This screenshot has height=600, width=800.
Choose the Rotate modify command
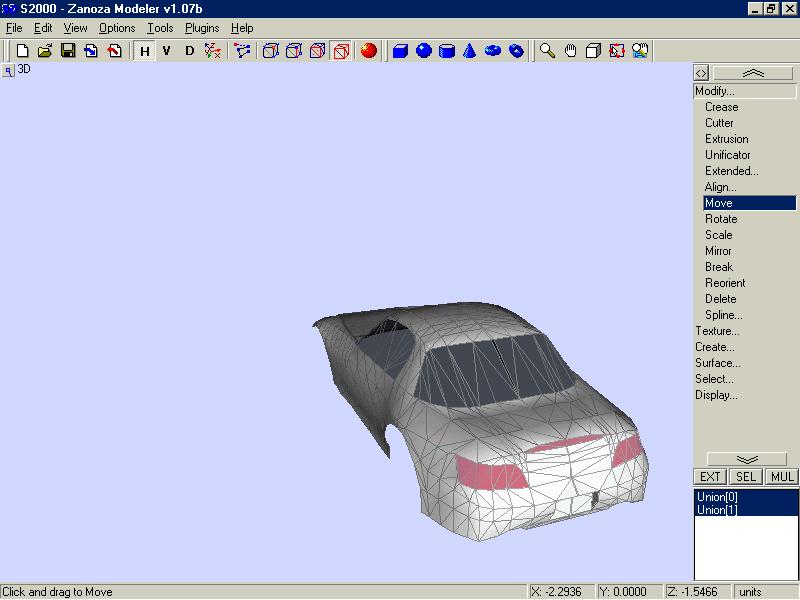[x=721, y=219]
